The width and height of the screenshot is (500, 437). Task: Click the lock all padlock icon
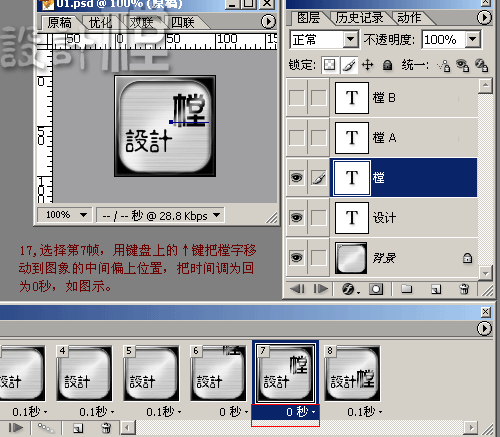pyautogui.click(x=387, y=65)
